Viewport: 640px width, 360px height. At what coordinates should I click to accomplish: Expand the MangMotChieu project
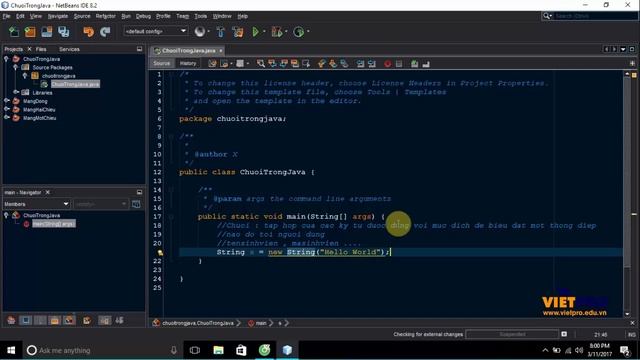[x=6, y=118]
